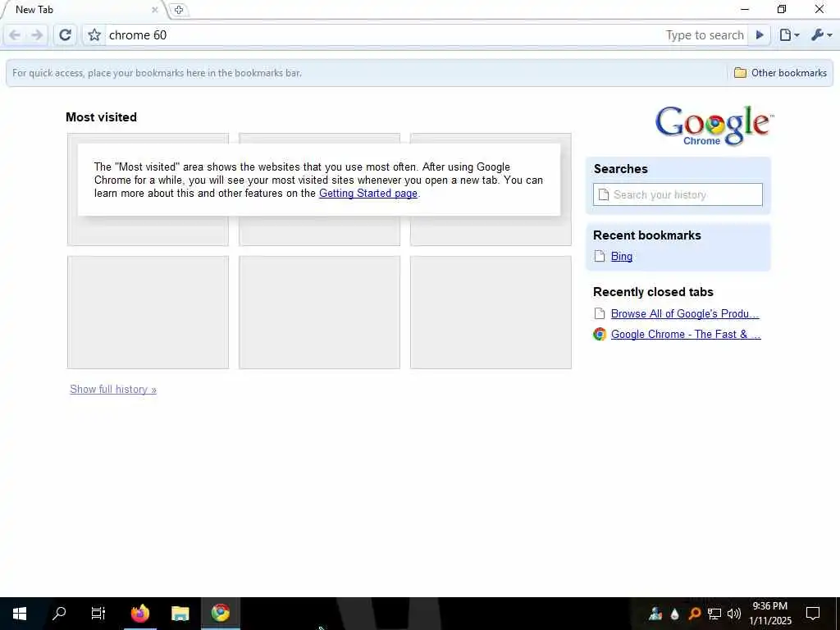
Task: Click the Recently closed tabs heading
Action: (x=653, y=292)
